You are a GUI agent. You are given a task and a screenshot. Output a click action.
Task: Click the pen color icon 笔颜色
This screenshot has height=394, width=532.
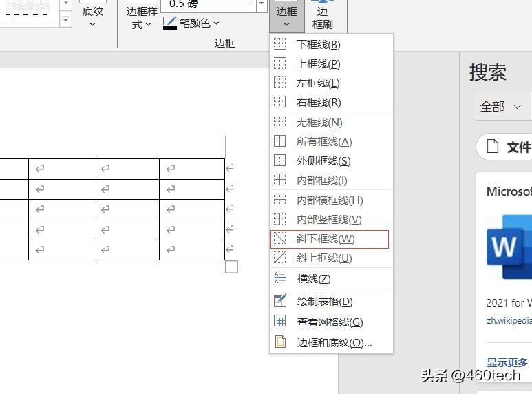tap(169, 23)
